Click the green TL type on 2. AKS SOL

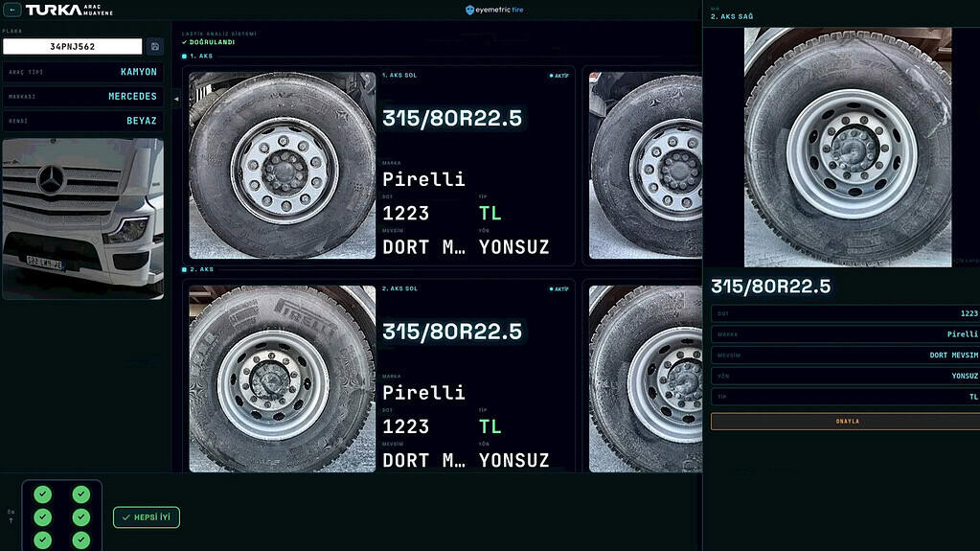[x=490, y=426]
